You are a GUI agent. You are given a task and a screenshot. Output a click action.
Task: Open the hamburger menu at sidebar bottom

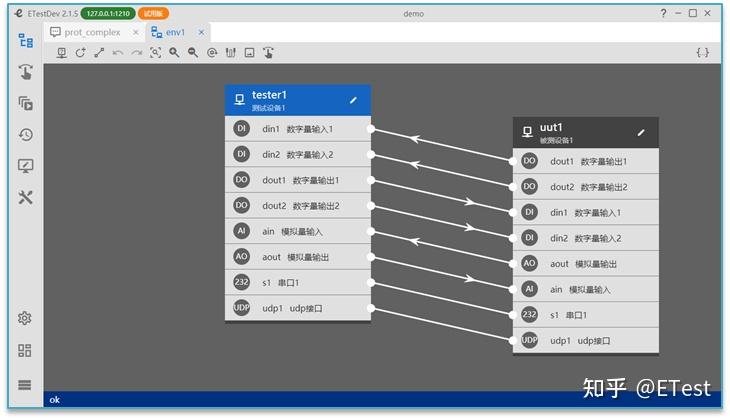[25, 385]
